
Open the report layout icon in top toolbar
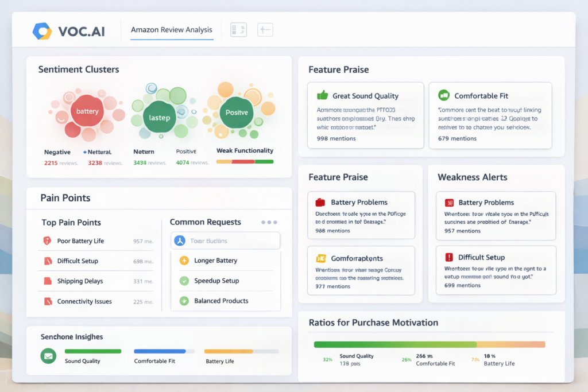238,29
